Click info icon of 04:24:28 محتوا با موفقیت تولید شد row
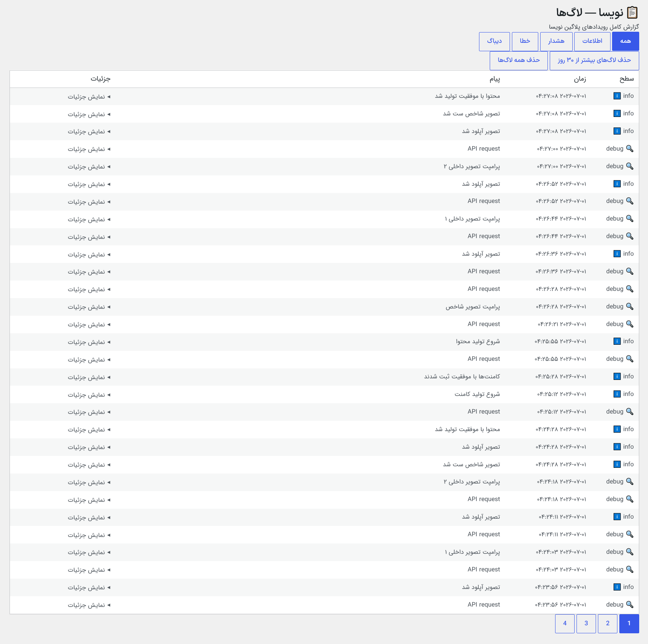This screenshot has height=644, width=648. 617,429
